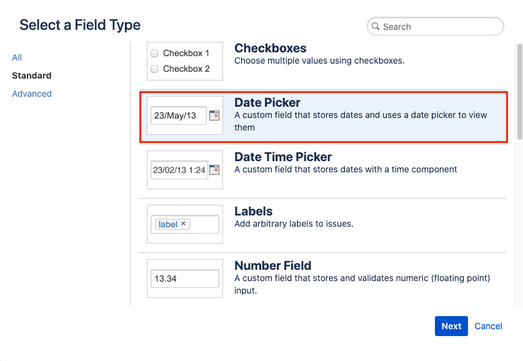
Task: Click the Number Field description text
Action: tap(362, 284)
